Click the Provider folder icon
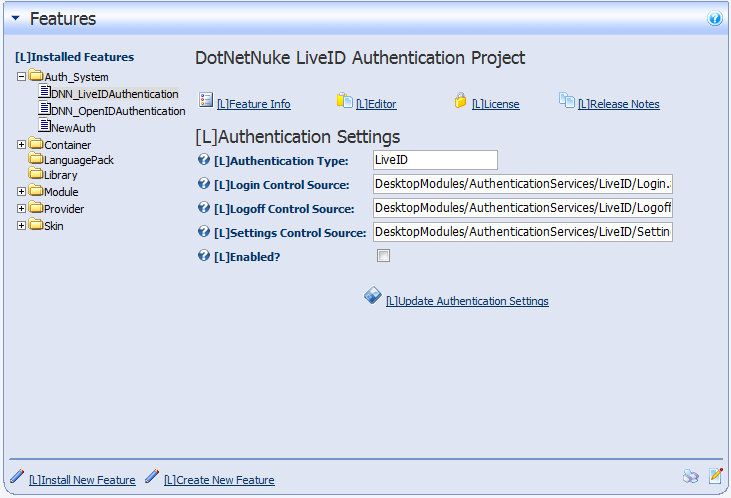Viewport: 731px width, 498px height. pyautogui.click(x=35, y=207)
